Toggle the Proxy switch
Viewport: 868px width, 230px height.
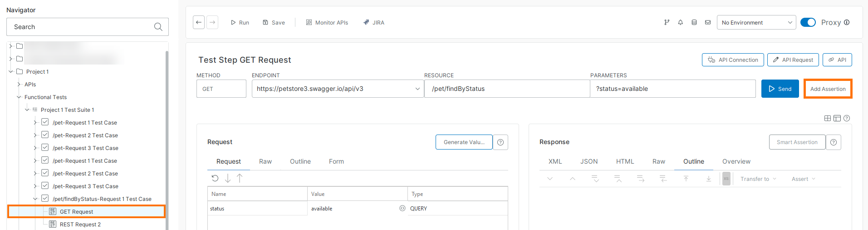[x=808, y=22]
